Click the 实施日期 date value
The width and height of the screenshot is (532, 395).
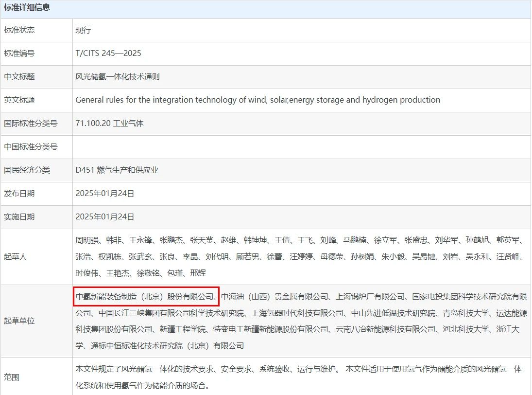[105, 217]
